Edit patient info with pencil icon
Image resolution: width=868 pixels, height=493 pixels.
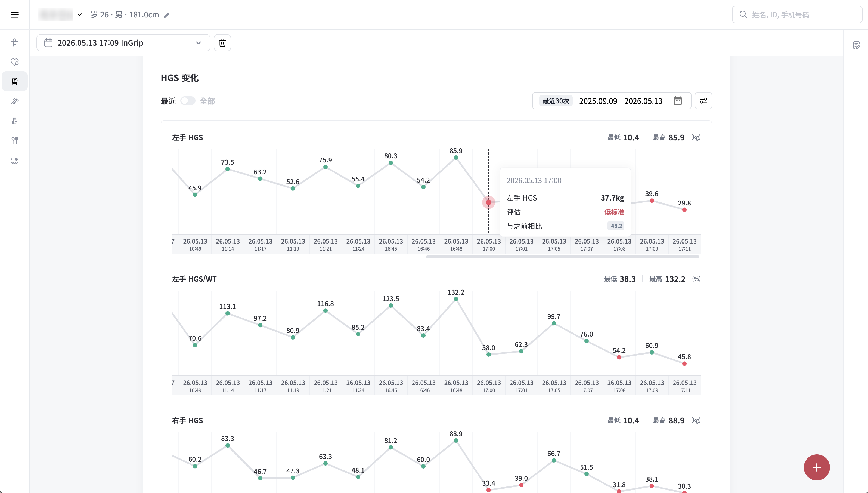click(166, 15)
